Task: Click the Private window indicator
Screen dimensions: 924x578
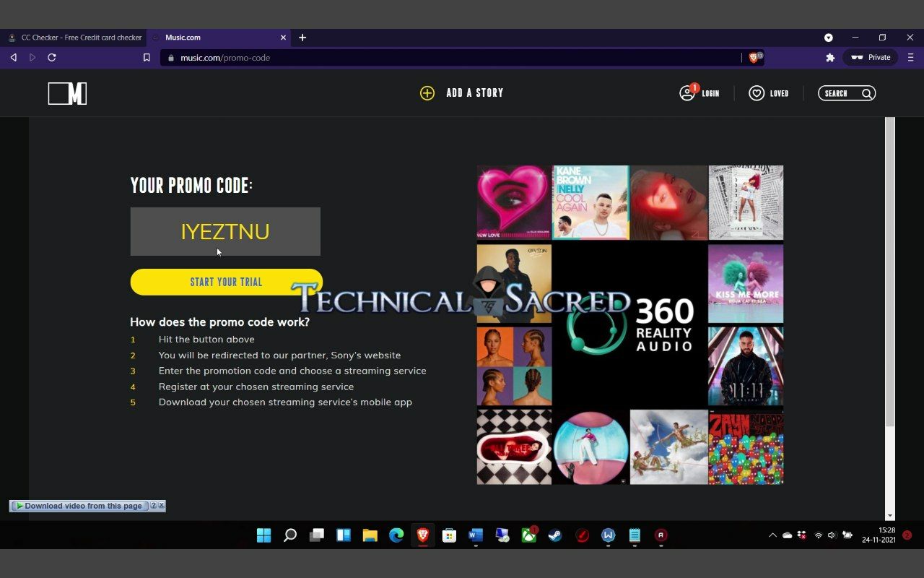Action: tap(871, 57)
